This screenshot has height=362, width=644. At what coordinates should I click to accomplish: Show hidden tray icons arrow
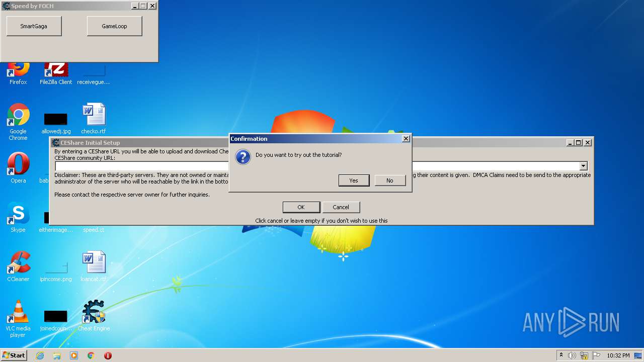point(561,355)
